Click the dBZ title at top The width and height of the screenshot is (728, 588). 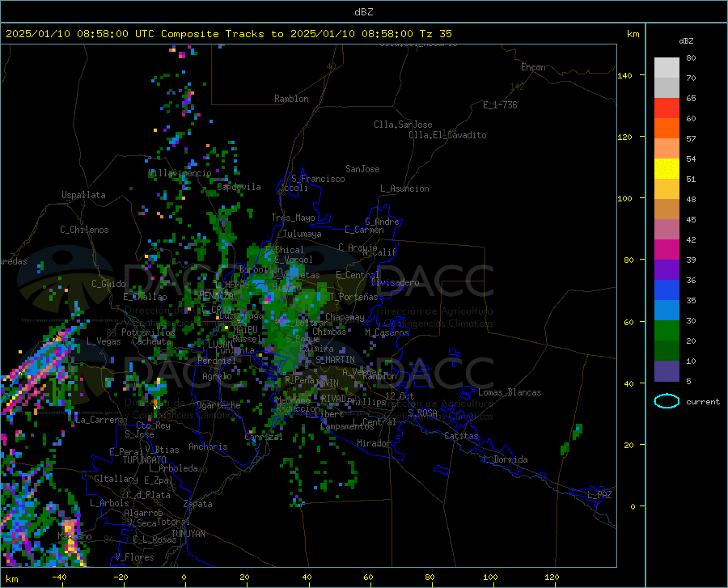tap(363, 12)
